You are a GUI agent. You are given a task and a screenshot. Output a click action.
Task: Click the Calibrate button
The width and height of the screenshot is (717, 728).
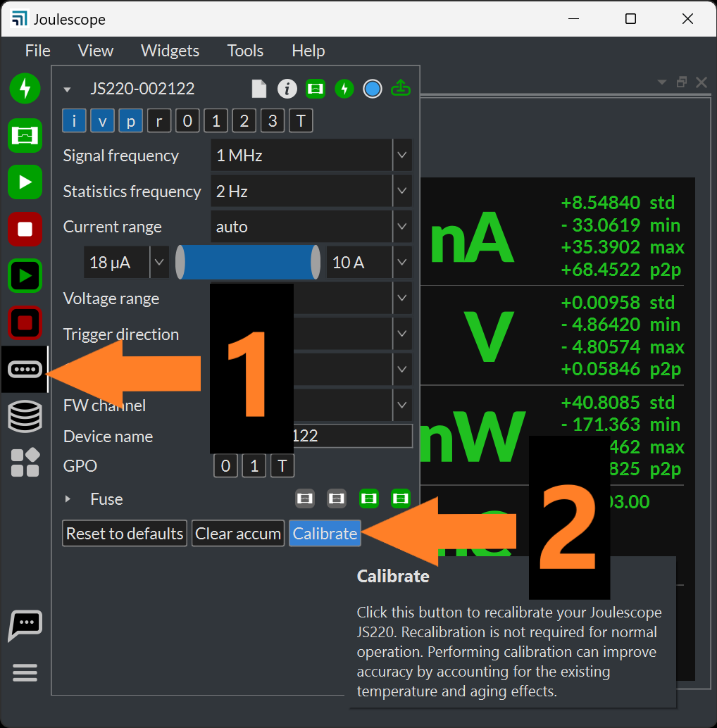tap(325, 534)
